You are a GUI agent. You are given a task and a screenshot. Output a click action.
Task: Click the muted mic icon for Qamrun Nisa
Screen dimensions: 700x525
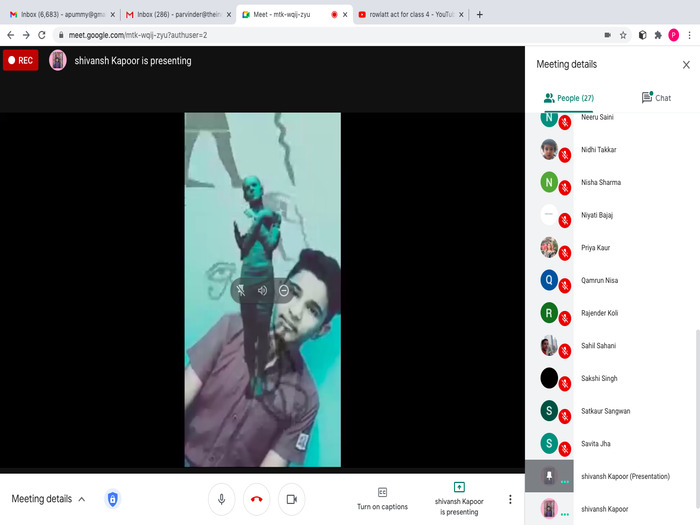pyautogui.click(x=565, y=285)
